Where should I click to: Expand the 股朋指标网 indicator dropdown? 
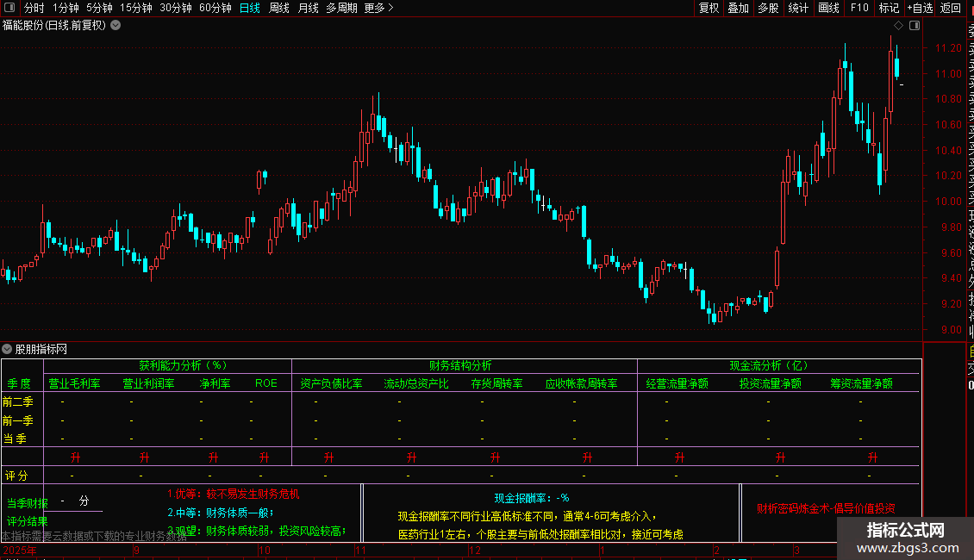[x=7, y=349]
